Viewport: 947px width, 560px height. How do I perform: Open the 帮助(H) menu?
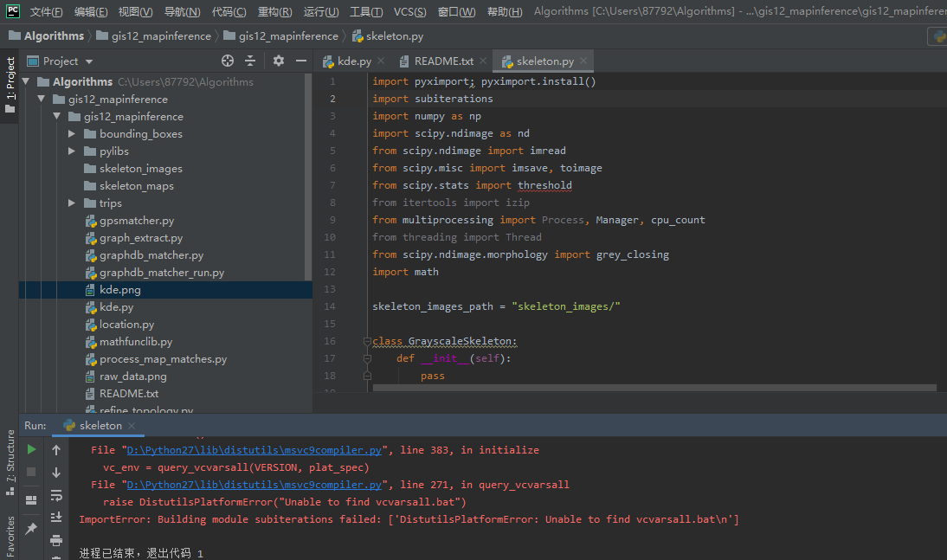pyautogui.click(x=505, y=11)
